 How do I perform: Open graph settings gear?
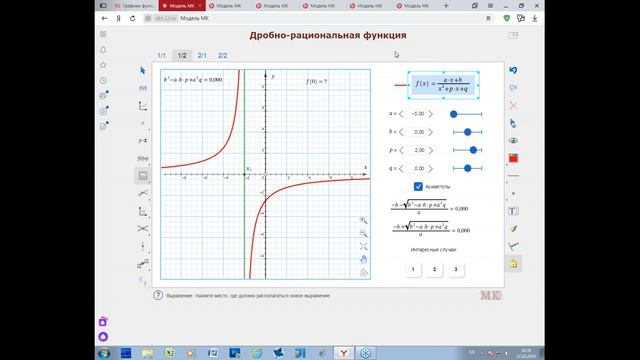[x=363, y=273]
